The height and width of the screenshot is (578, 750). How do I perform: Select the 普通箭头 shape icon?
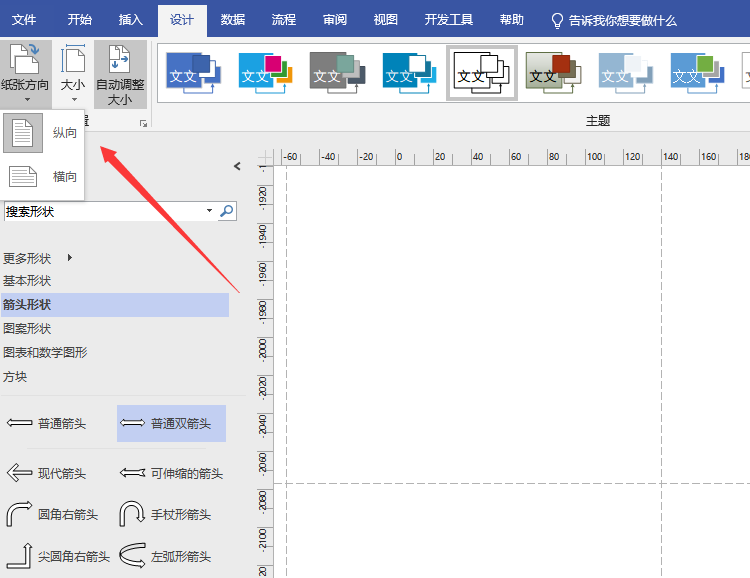pos(18,424)
